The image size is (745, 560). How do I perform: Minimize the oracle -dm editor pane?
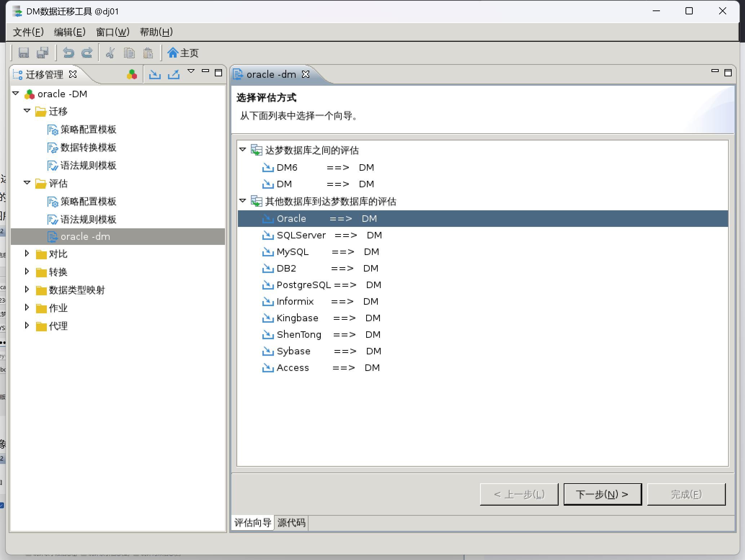click(x=715, y=71)
